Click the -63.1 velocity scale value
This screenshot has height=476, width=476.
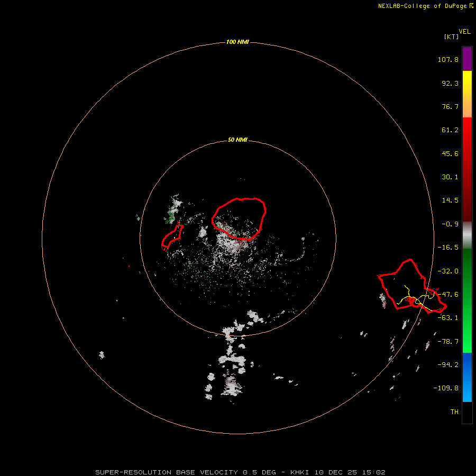point(448,318)
